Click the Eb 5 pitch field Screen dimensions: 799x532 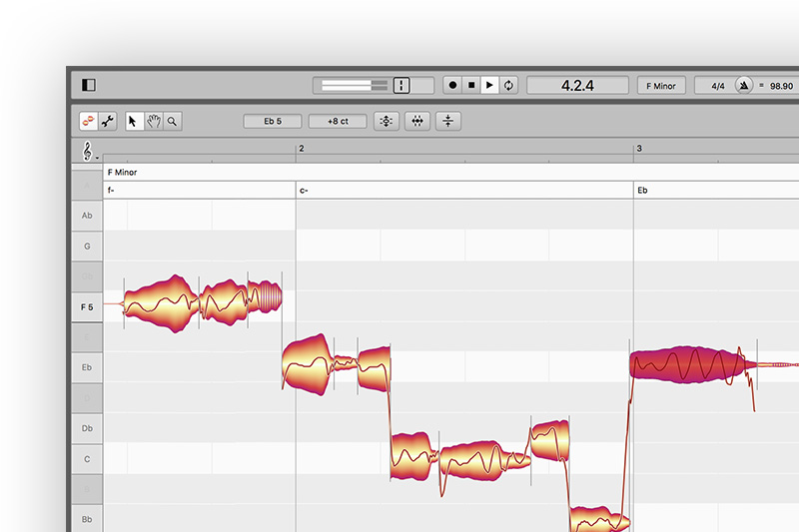(x=272, y=121)
